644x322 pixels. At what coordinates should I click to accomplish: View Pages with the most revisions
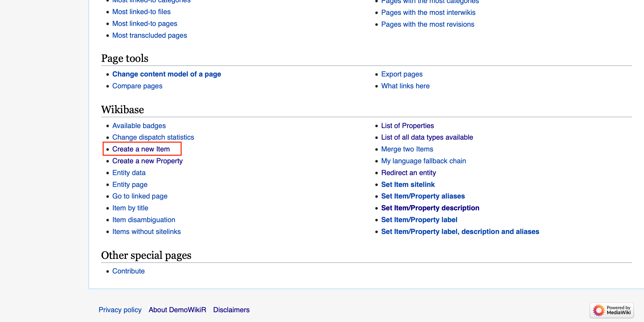(x=428, y=24)
